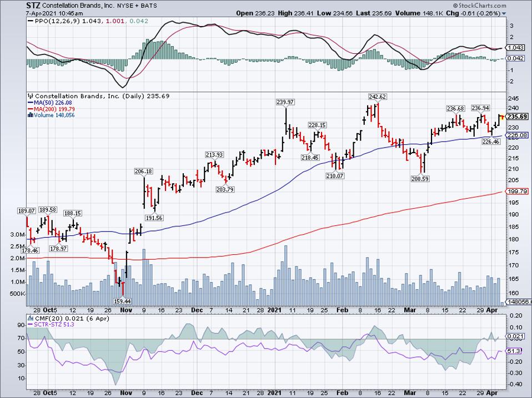Click the 189.58 price label
532x398 pixels.
48,210
